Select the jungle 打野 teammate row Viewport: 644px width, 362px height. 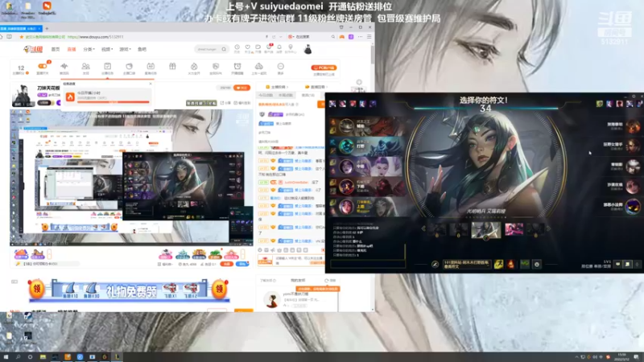coord(367,146)
